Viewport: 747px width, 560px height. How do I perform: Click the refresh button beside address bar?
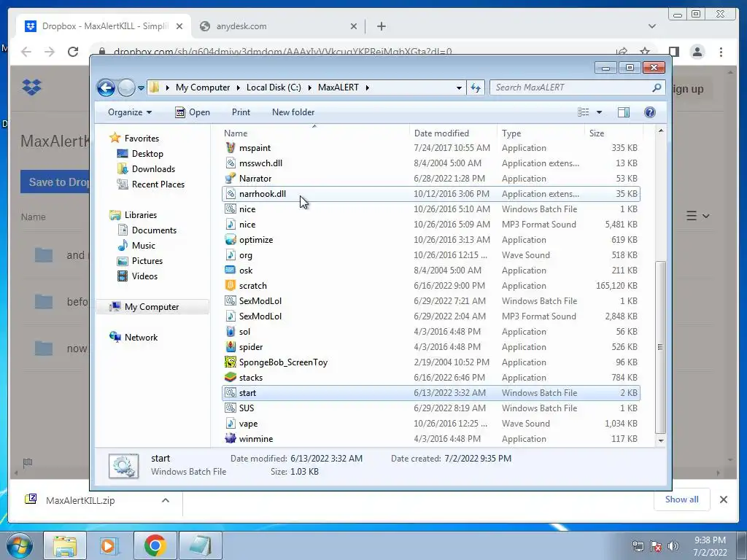[476, 87]
